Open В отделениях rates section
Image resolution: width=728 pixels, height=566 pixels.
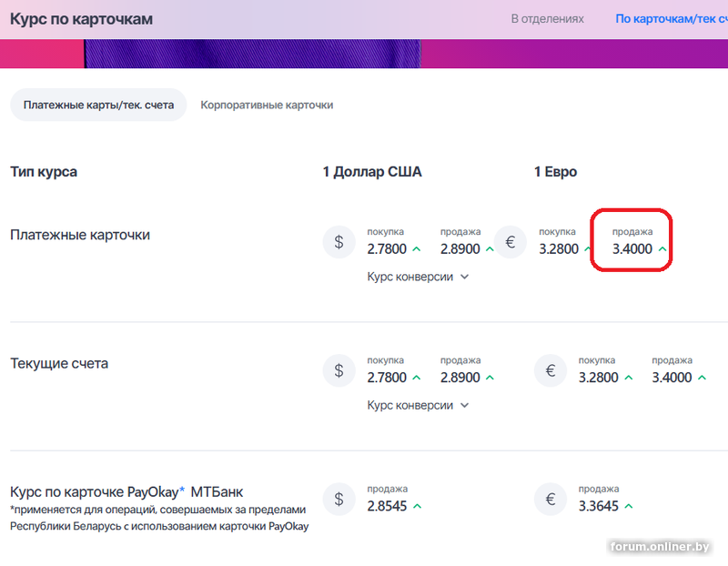click(x=548, y=19)
